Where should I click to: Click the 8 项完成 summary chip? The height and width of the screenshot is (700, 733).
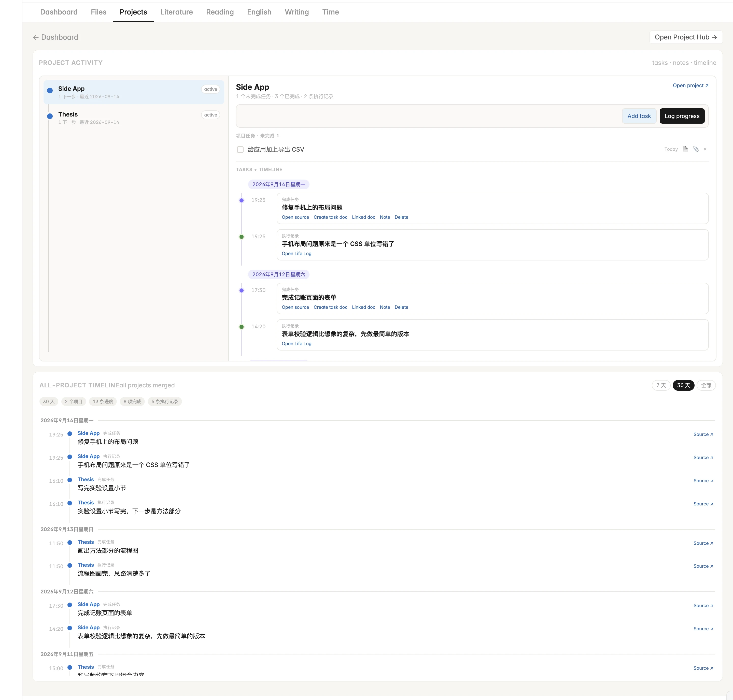132,401
